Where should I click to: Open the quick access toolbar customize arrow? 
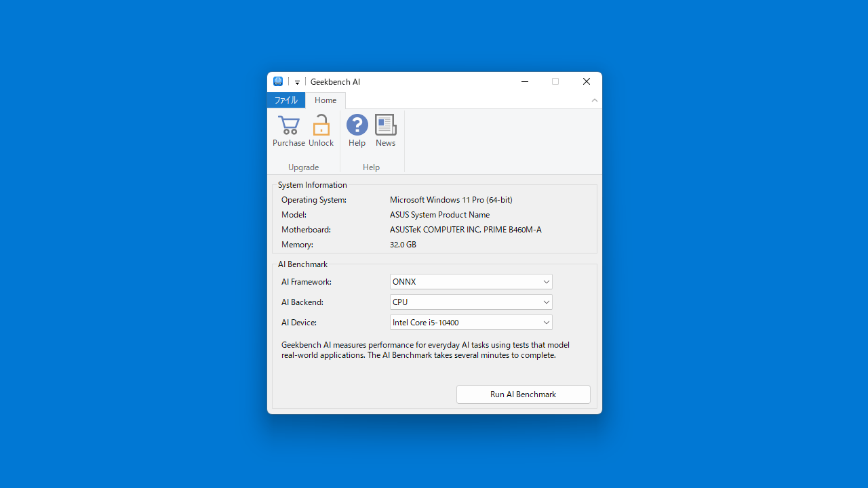pyautogui.click(x=297, y=82)
